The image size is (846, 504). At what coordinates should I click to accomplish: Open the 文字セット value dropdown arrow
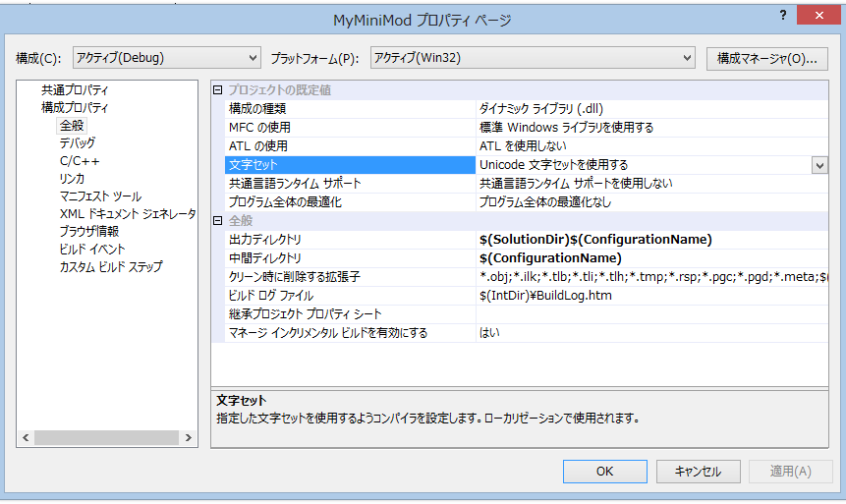(818, 165)
